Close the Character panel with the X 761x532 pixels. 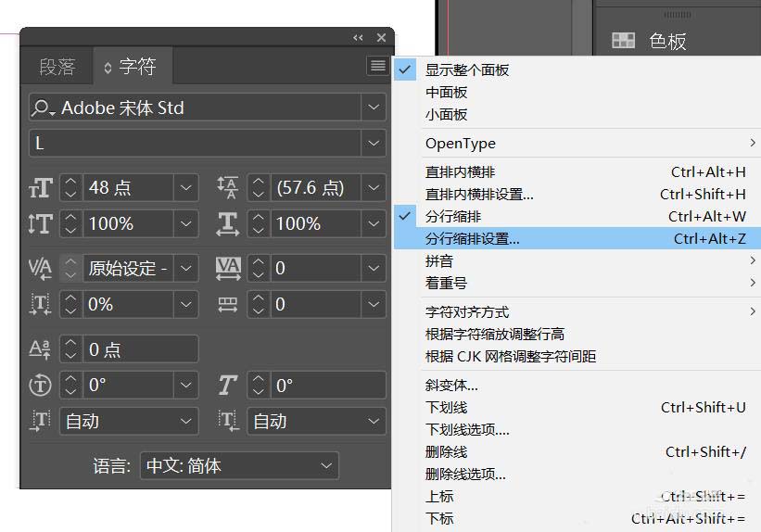(x=382, y=37)
